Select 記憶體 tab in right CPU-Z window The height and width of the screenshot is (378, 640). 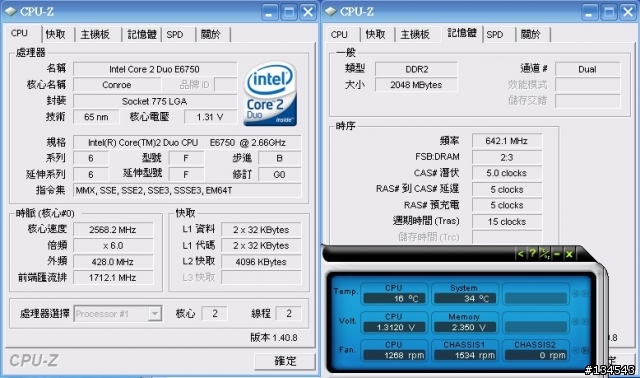click(x=462, y=33)
